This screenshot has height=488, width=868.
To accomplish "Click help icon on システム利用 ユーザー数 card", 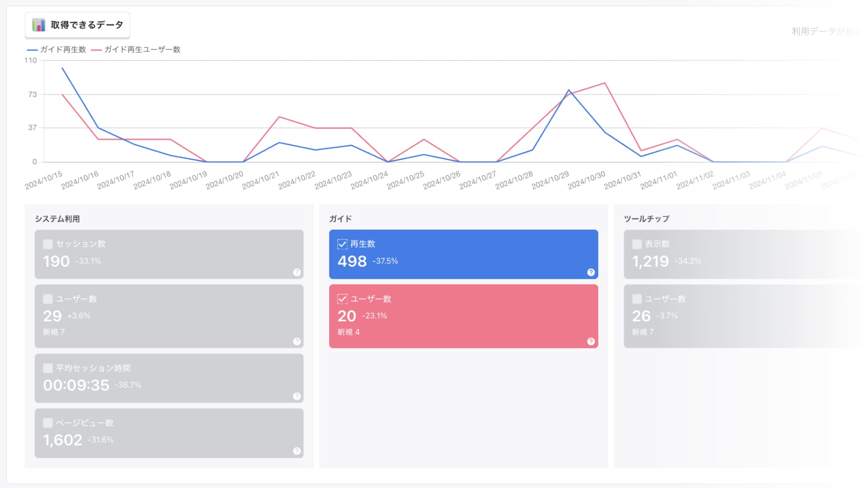I will pyautogui.click(x=297, y=341).
